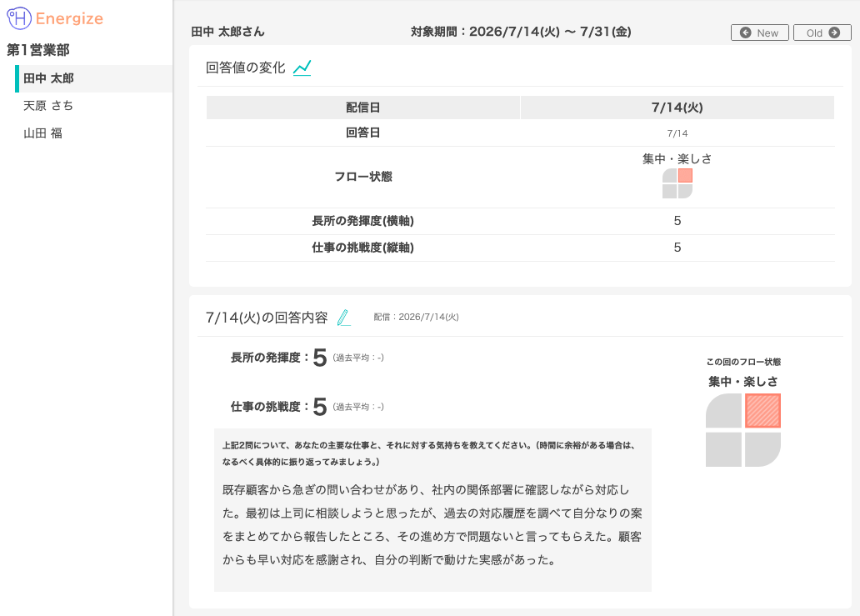Click 長所の発揮度(横軸) row label
860x616 pixels.
[363, 221]
